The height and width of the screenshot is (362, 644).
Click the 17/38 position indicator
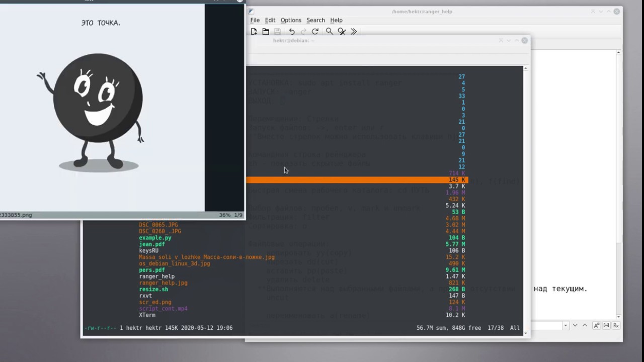click(x=496, y=328)
